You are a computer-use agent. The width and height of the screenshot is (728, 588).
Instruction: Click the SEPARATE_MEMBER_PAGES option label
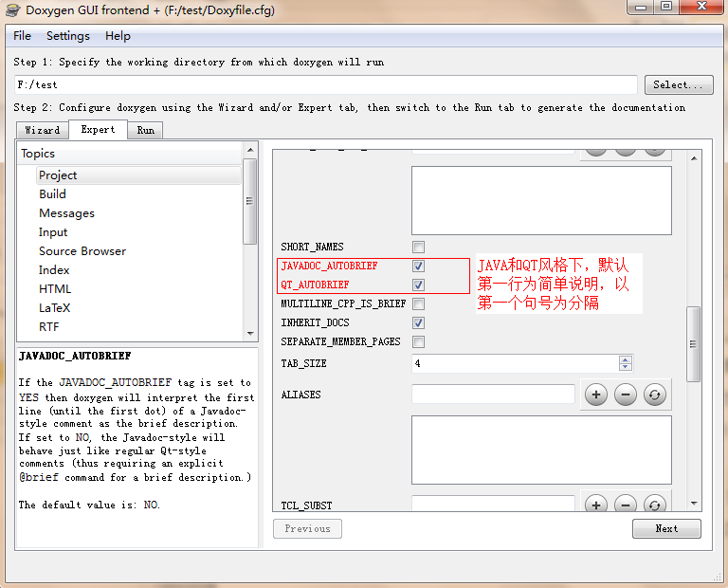point(340,341)
